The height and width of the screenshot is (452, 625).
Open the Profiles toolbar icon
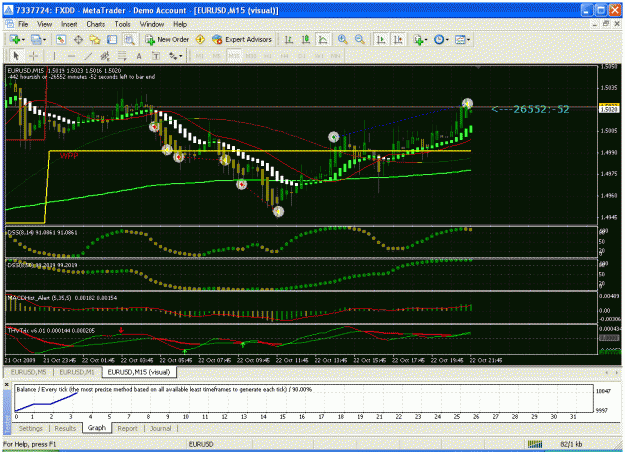pos(36,39)
